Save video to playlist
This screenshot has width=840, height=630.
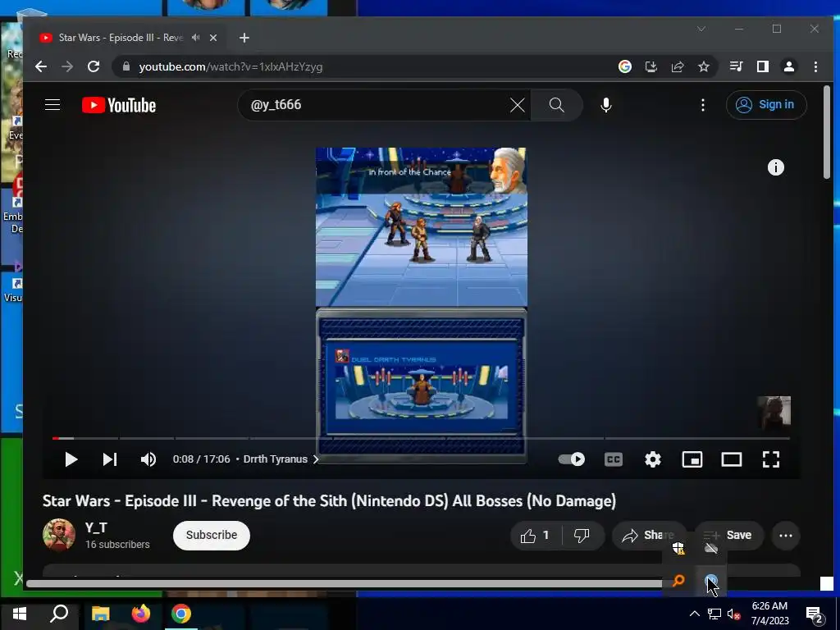pos(728,535)
